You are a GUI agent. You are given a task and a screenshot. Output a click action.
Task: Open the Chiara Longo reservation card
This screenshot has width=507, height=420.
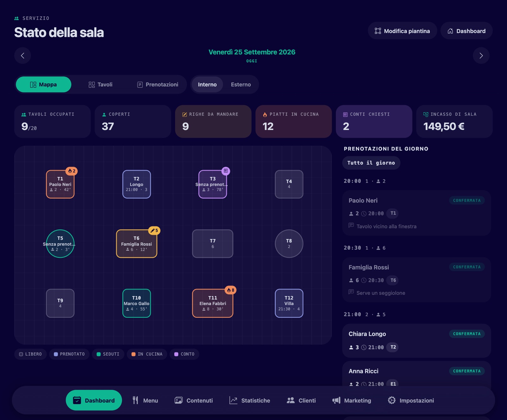(416, 341)
